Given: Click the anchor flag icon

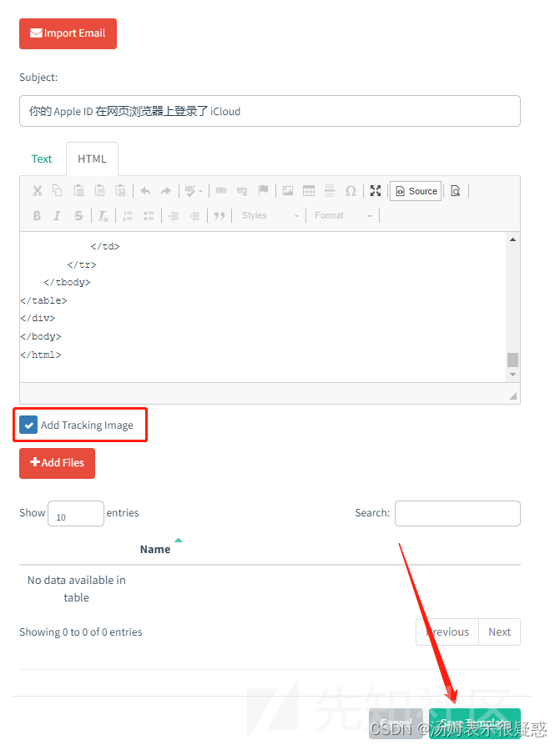Looking at the screenshot, I should [263, 191].
